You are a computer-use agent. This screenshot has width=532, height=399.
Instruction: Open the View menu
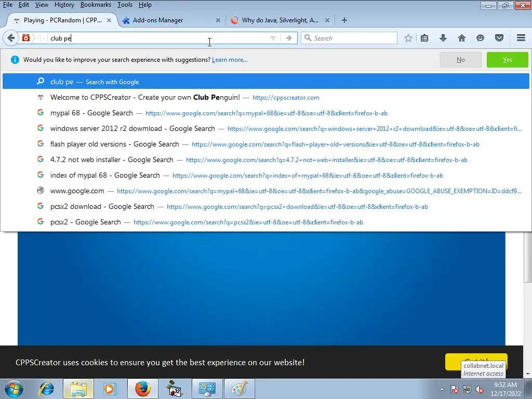tap(42, 5)
